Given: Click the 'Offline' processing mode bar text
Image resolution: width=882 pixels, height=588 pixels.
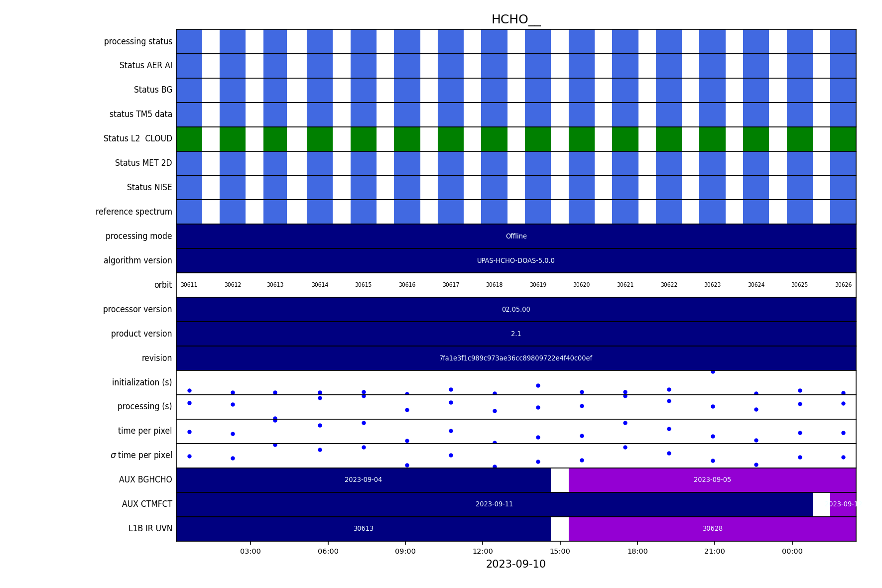Looking at the screenshot, I should pyautogui.click(x=516, y=236).
